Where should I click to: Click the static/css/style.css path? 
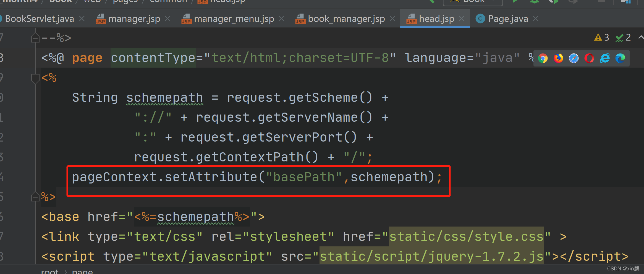pyautogui.click(x=466, y=237)
